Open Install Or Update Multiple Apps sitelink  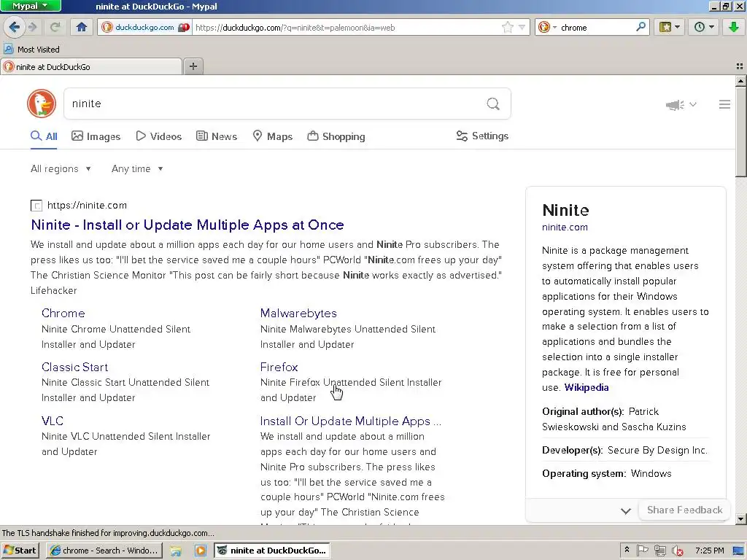coord(351,421)
